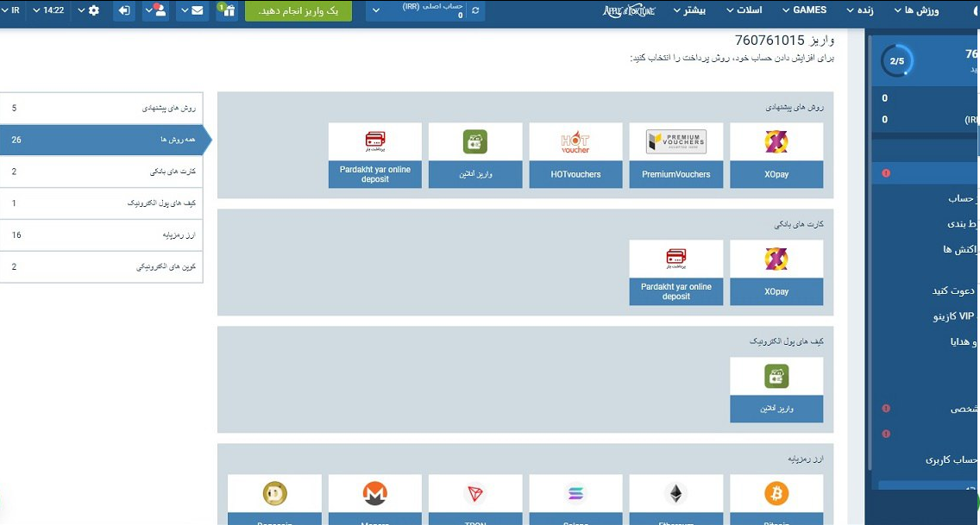Select the Bitcoin cryptocurrency icon
Screen dimensions: 980x525
[x=776, y=494]
